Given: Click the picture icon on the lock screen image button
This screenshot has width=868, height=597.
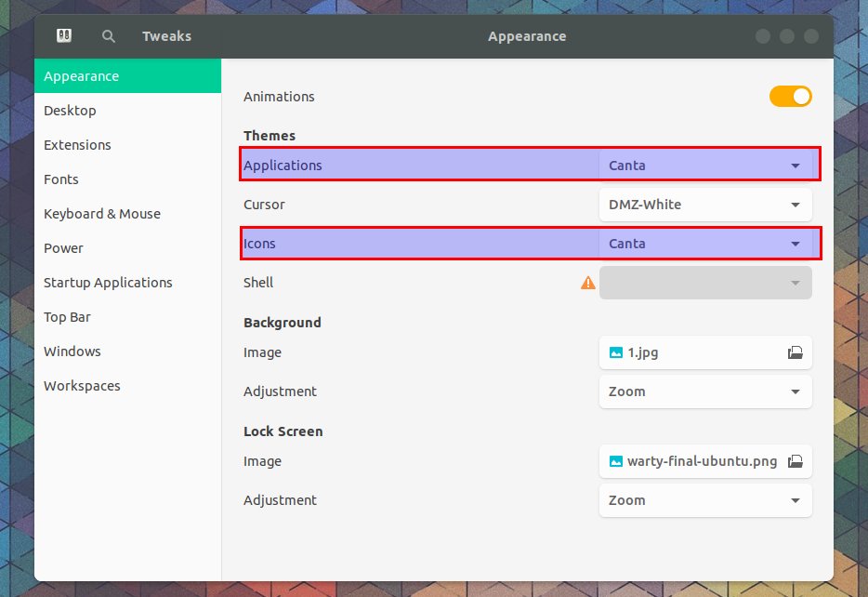Looking at the screenshot, I should click(615, 461).
